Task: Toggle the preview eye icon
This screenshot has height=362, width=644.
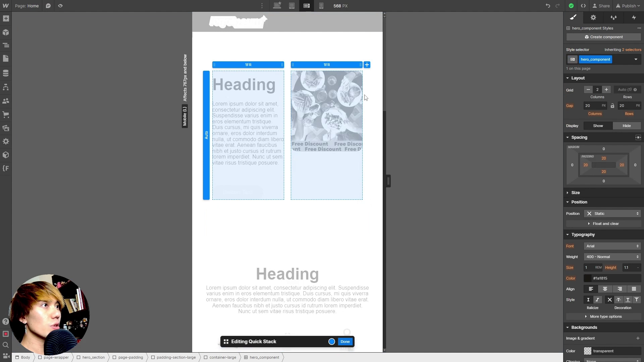Action: coord(60,6)
